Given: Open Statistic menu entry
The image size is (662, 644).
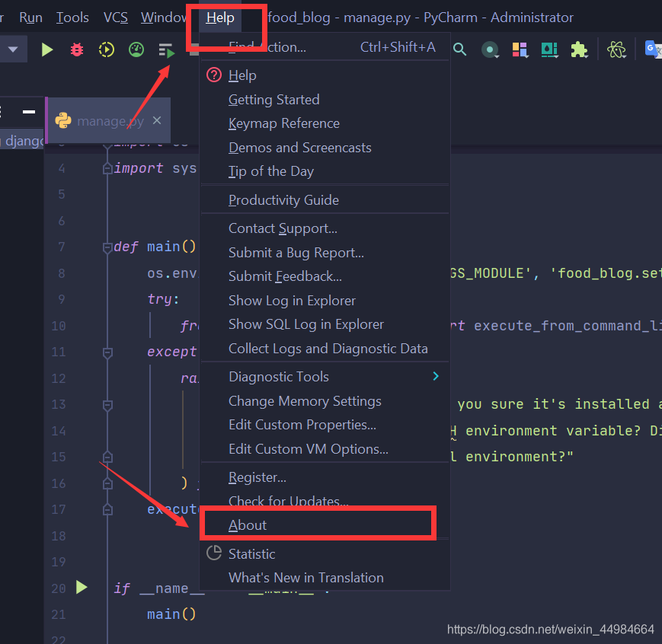Looking at the screenshot, I should (325, 553).
